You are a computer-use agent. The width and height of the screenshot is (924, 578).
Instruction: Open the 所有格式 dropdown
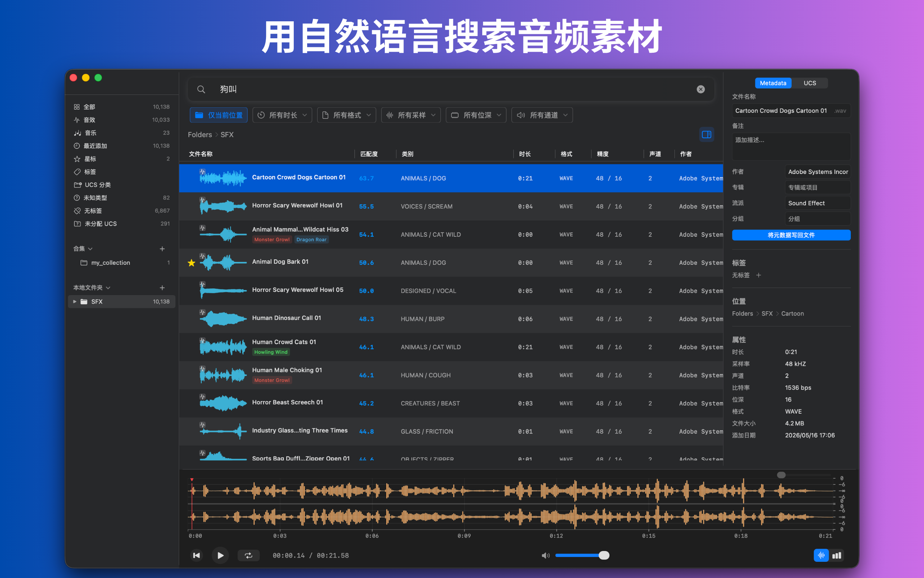click(x=346, y=115)
